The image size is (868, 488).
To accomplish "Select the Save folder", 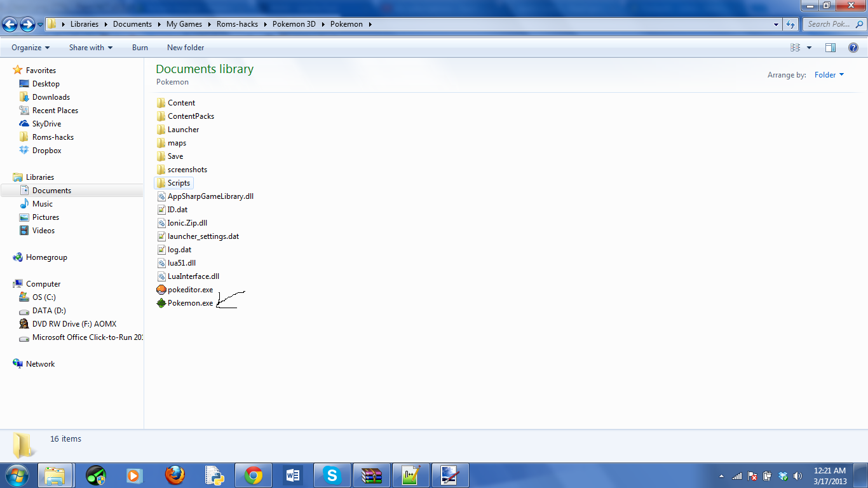I will point(170,156).
